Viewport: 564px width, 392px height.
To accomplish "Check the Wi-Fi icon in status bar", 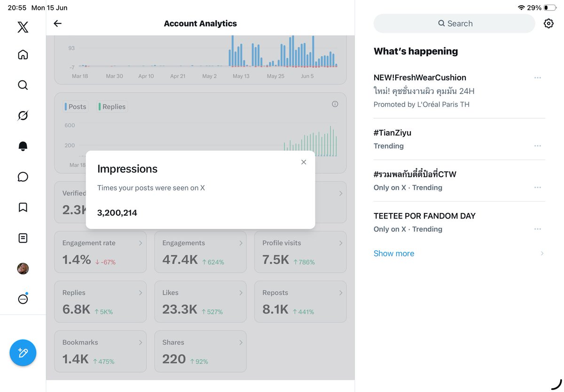I will point(521,8).
